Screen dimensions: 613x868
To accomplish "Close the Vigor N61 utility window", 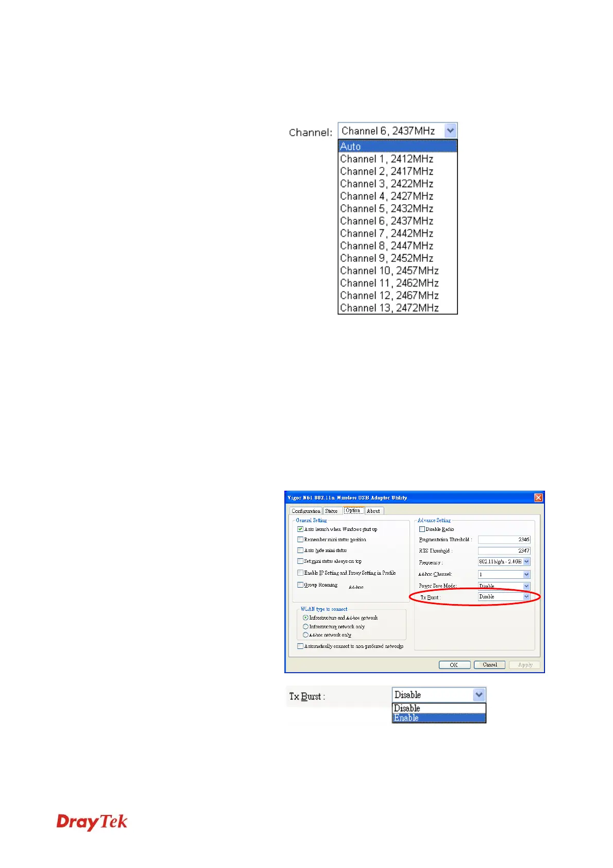I will click(538, 497).
